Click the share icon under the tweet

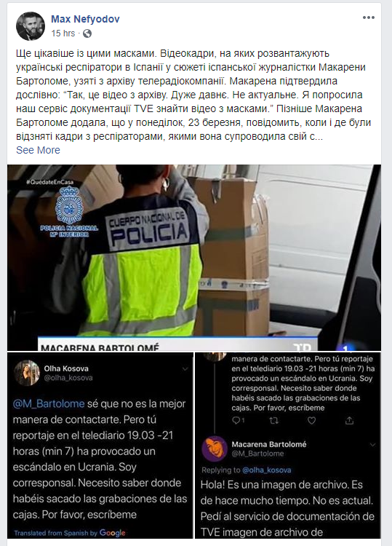[349, 421]
